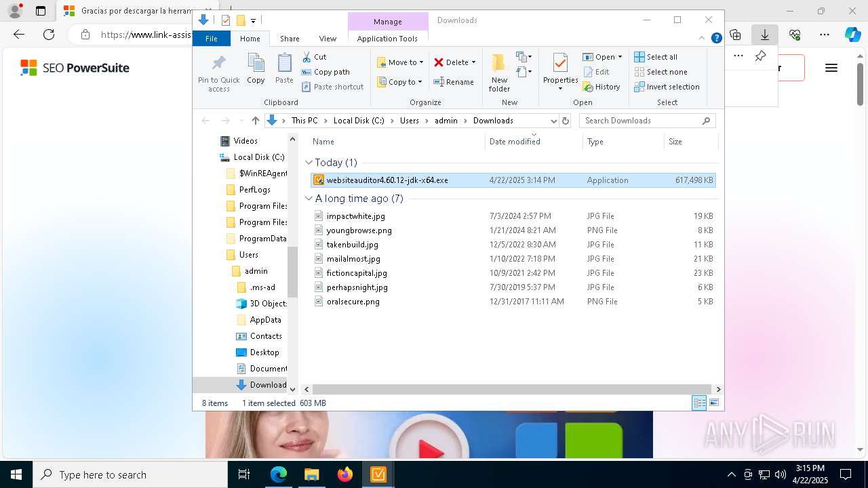Click the explorer Help question mark icon

(x=716, y=39)
